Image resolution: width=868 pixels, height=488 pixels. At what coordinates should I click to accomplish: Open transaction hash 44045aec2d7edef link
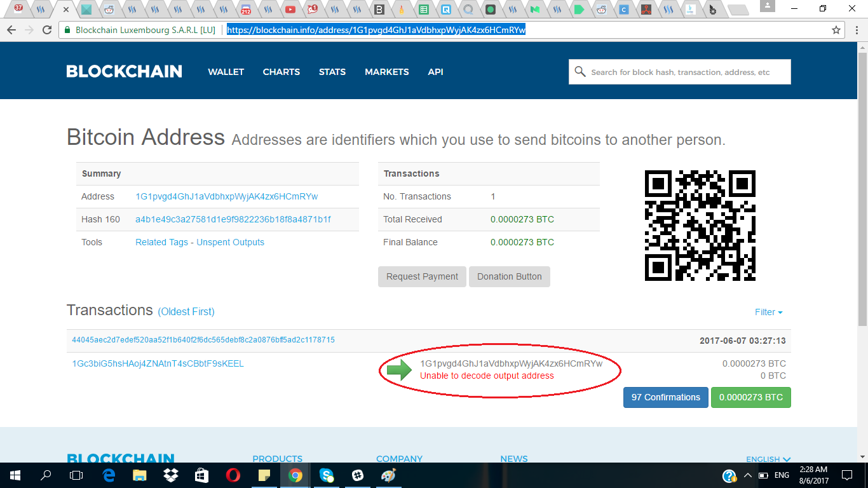point(203,340)
